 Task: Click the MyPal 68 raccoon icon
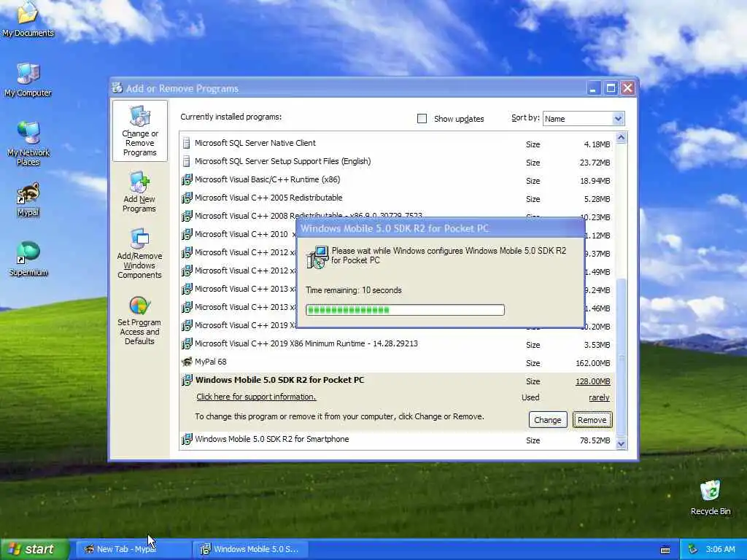coord(187,362)
